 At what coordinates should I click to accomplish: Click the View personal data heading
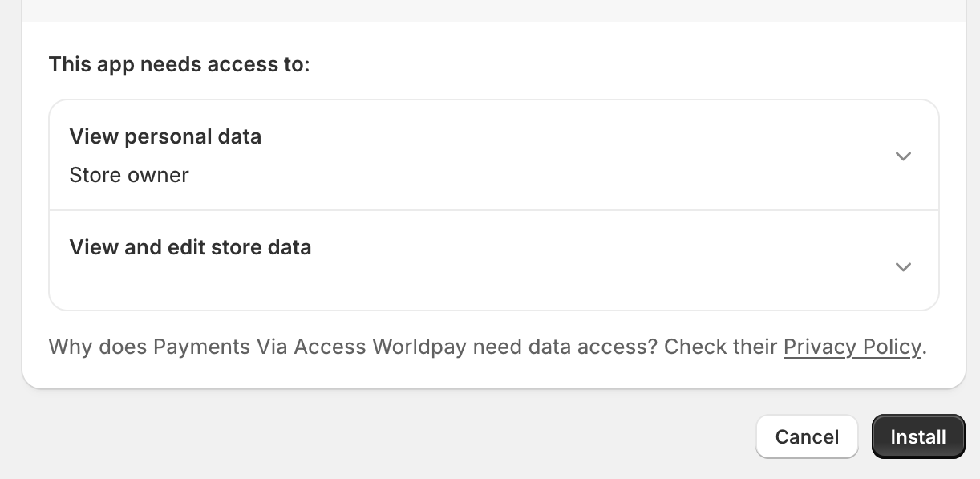coord(165,136)
